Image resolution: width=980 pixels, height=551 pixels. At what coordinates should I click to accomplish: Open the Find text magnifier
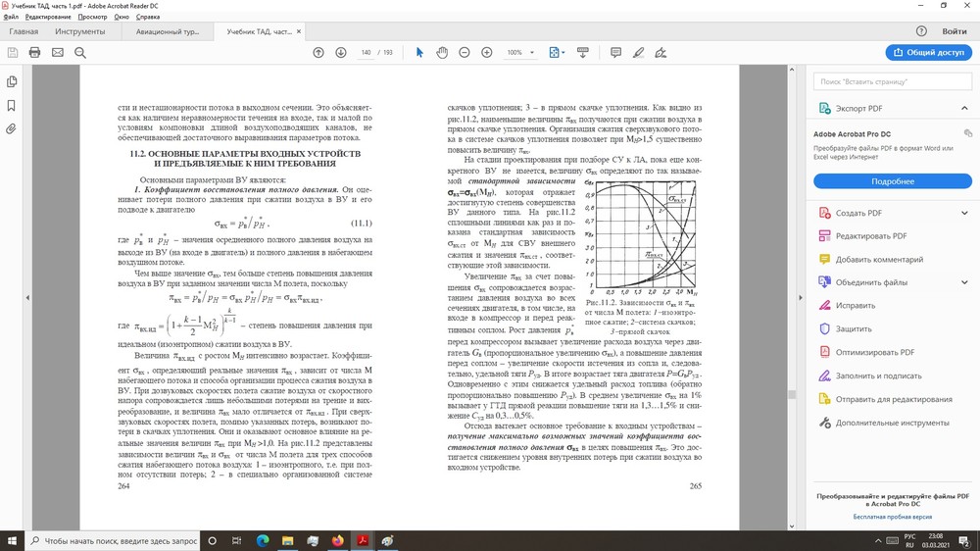click(x=80, y=53)
